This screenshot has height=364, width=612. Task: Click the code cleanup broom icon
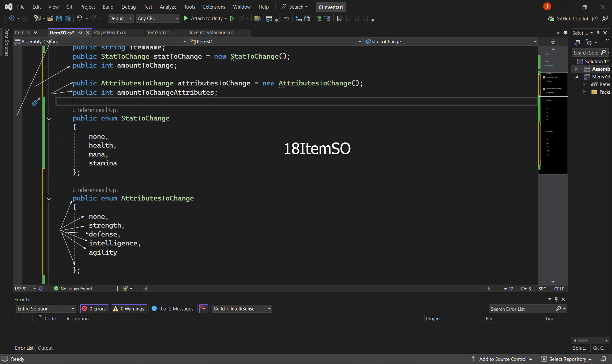pyautogui.click(x=126, y=288)
